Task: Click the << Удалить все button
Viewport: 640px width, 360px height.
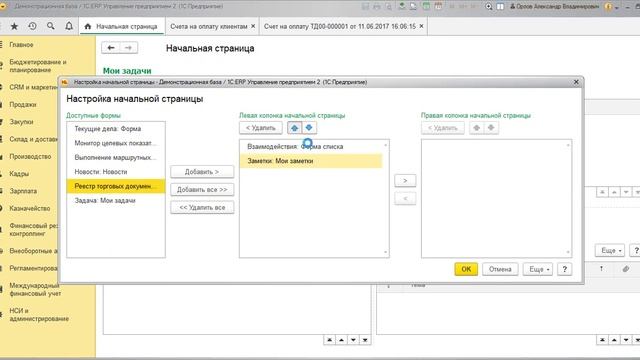Action: tap(202, 207)
